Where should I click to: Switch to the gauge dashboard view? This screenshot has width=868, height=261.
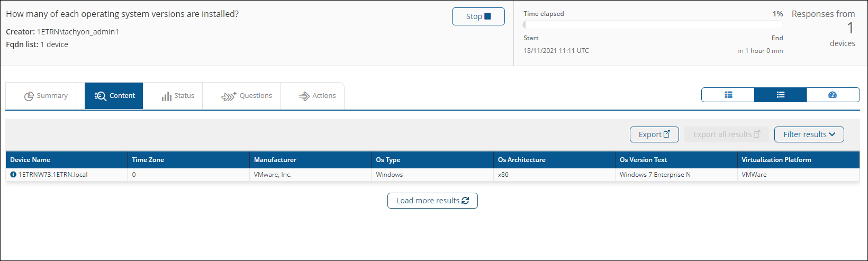point(833,95)
